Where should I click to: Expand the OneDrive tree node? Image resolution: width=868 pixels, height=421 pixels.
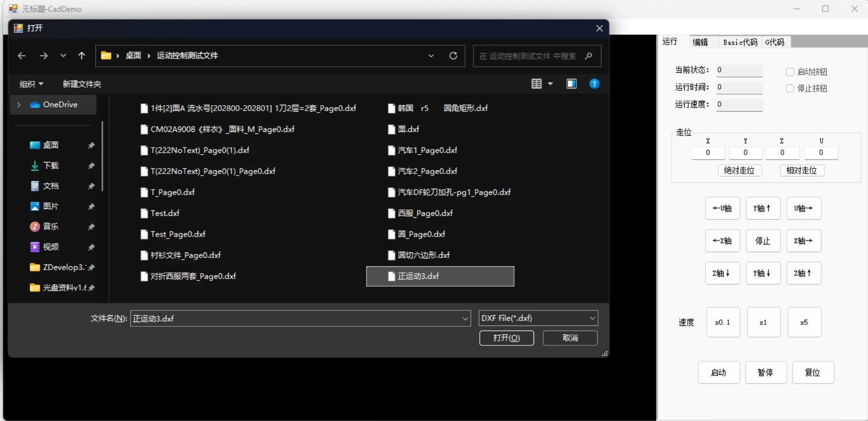19,105
